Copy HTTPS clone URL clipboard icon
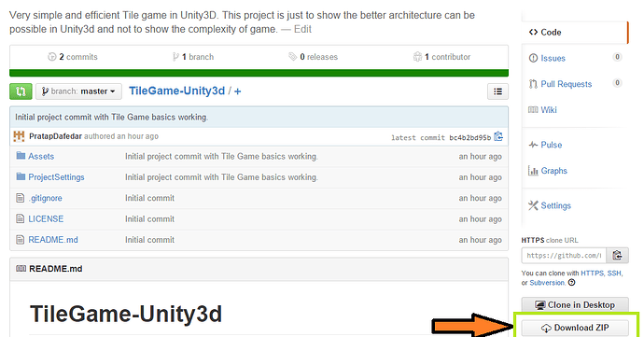644x337 pixels. click(617, 255)
